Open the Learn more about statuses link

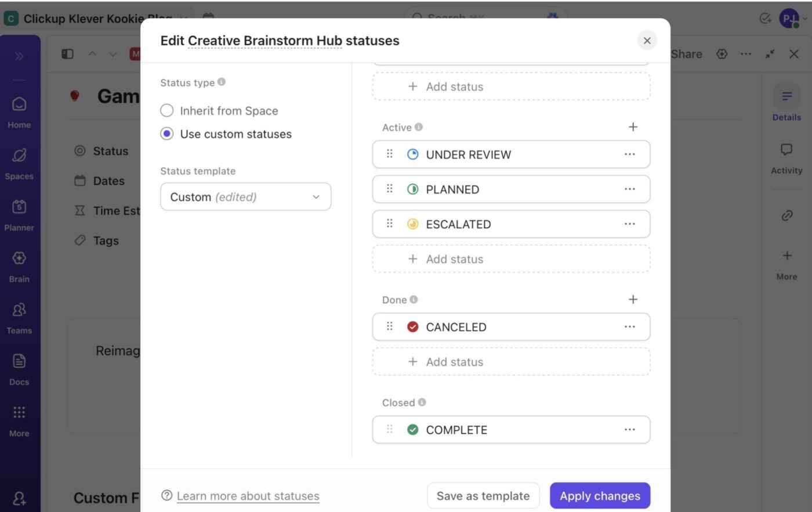(x=248, y=496)
